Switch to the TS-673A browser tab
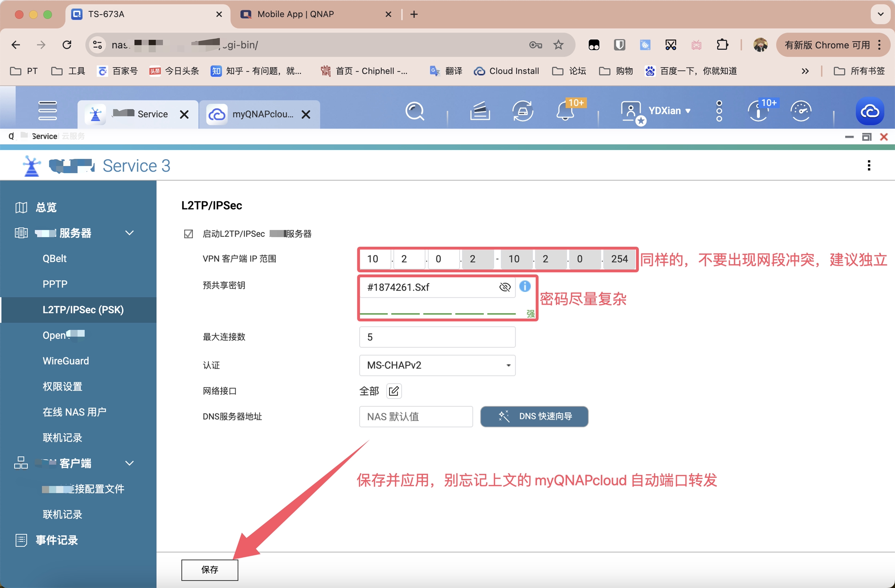 point(147,14)
